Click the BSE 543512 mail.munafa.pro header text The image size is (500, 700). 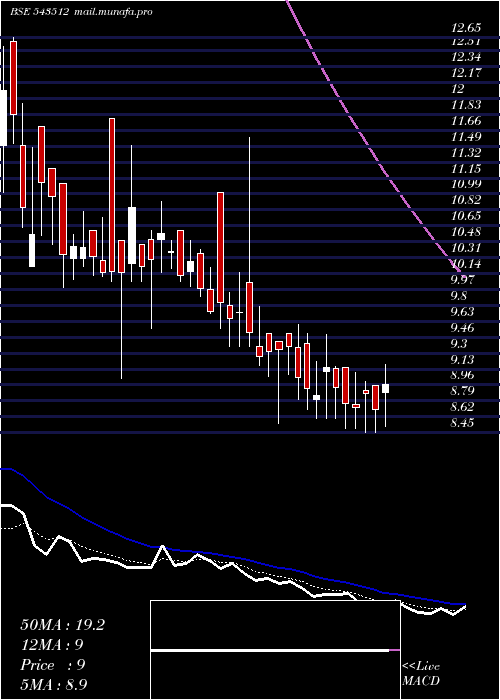point(82,12)
